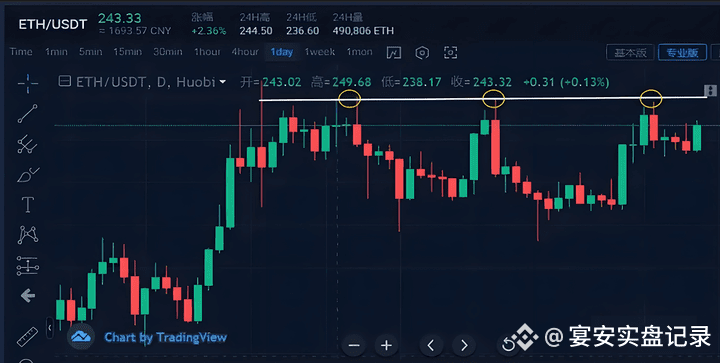This screenshot has height=363, width=720.
Task: Click the +0.31 (+0.13%) change text
Action: (x=566, y=82)
